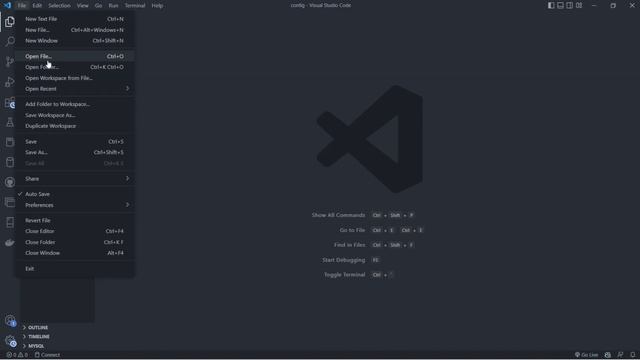640x360 pixels.
Task: Toggle Panel layout icon
Action: point(560,5)
